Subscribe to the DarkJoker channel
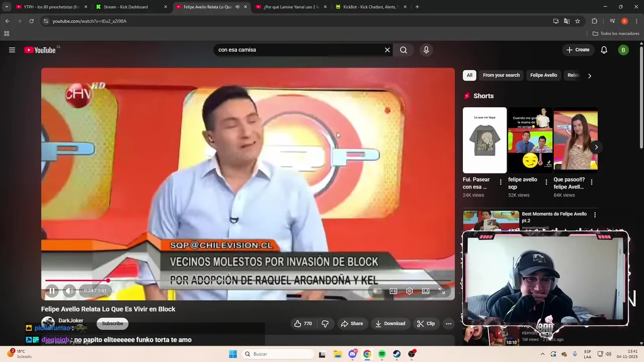 click(x=112, y=324)
